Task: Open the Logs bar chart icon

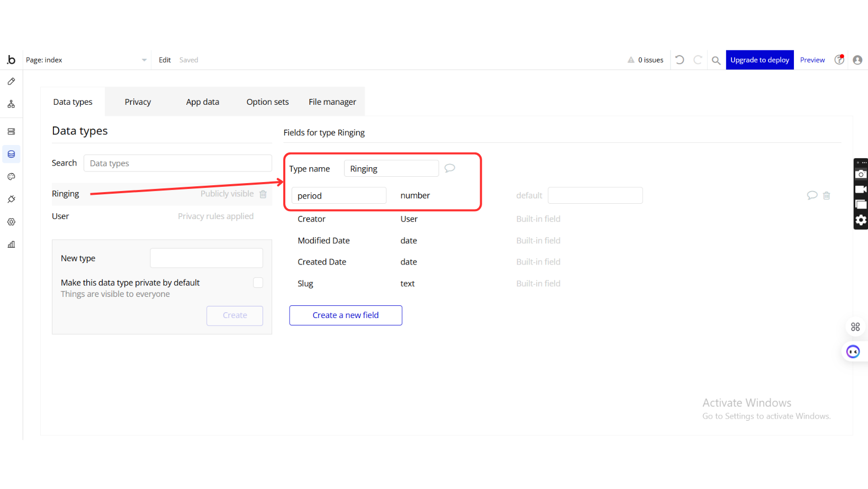Action: [11, 245]
